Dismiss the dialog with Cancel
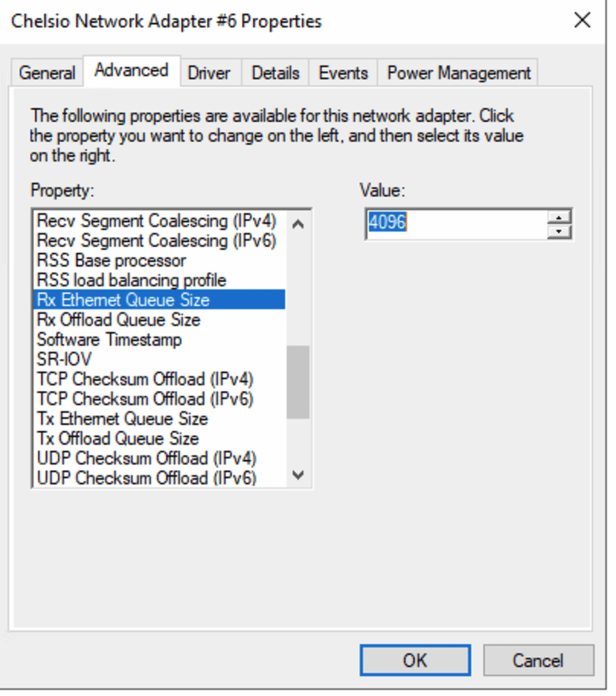 click(x=538, y=660)
